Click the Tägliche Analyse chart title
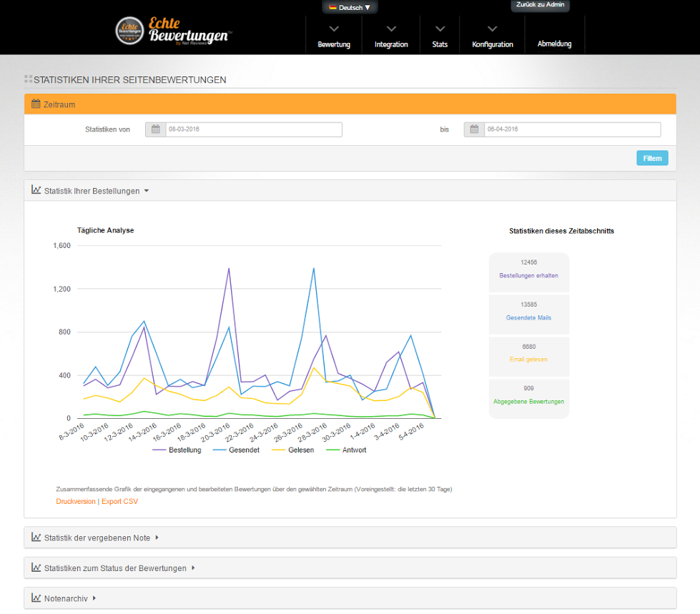The width and height of the screenshot is (700, 614). 105,230
